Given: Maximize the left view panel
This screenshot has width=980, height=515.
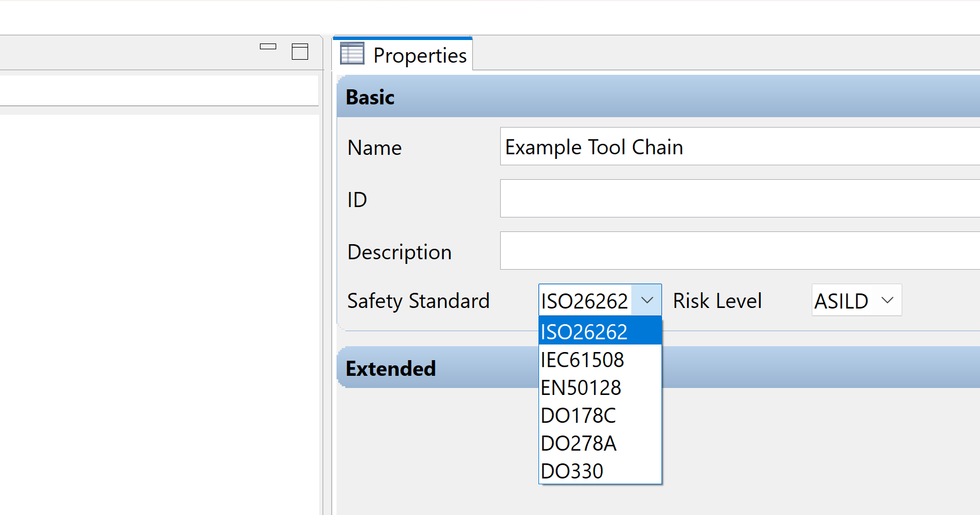Looking at the screenshot, I should point(299,52).
